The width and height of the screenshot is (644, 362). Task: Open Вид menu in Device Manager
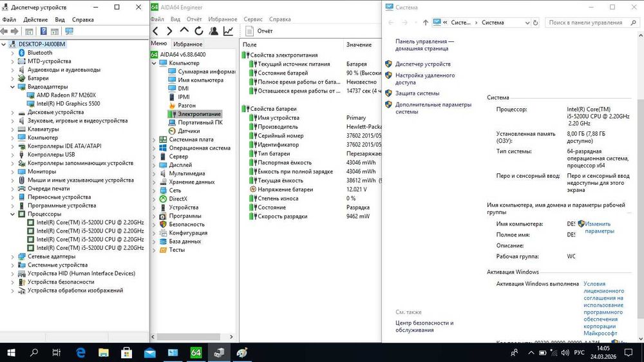point(60,20)
